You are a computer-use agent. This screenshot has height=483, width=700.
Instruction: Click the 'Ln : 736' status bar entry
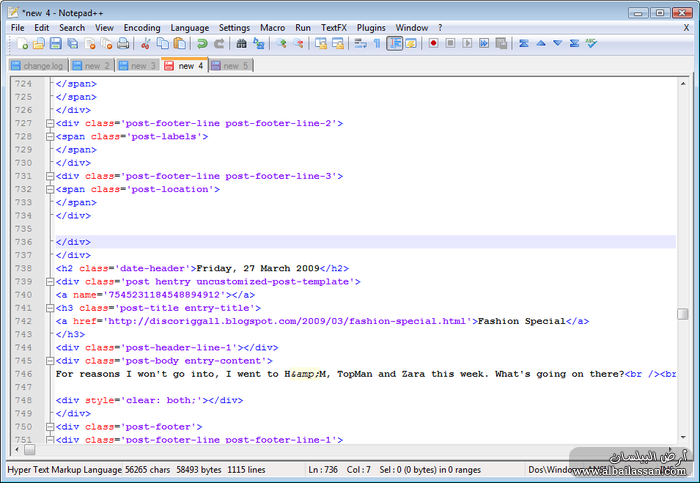coord(323,470)
